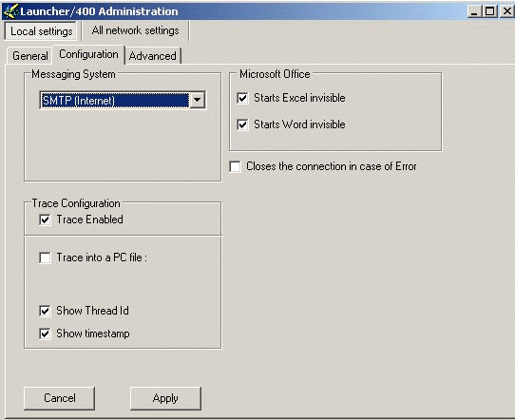Viewport: 515px width, 420px height.
Task: Switch to the General tab
Action: coord(29,56)
